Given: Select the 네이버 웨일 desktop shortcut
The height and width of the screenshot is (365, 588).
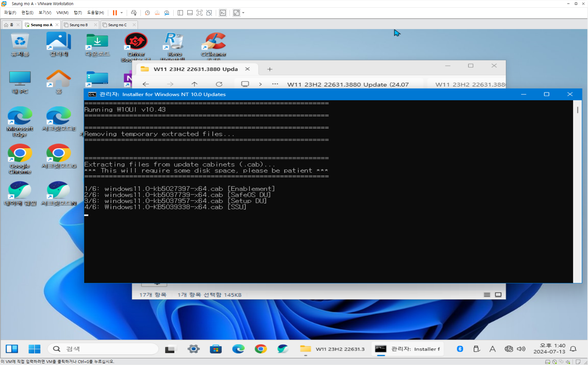Looking at the screenshot, I should (20, 194).
